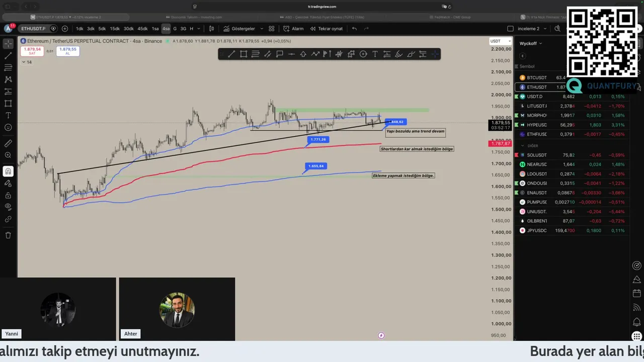Open the USDT currency dropdown
644x362 pixels.
pos(500,41)
